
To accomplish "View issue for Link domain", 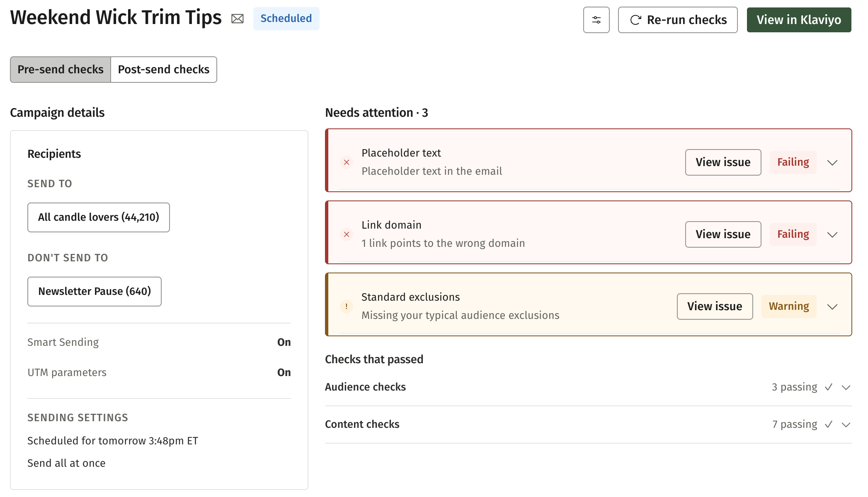I will coord(723,234).
